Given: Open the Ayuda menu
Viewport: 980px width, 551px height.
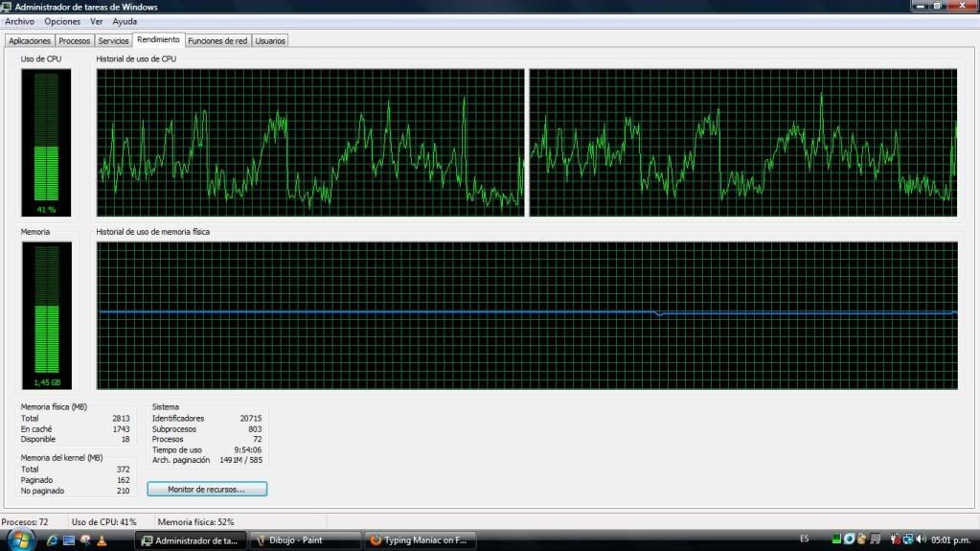Looking at the screenshot, I should pyautogui.click(x=125, y=21).
